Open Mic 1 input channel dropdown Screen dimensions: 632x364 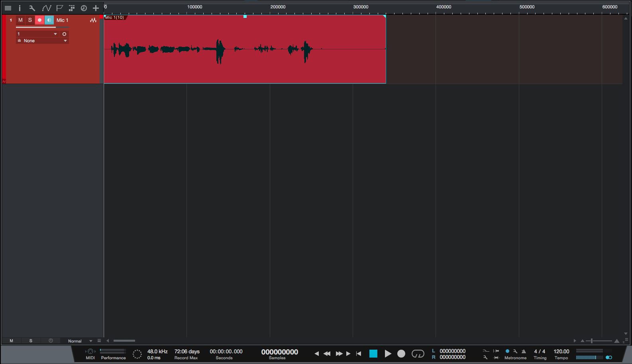click(38, 34)
